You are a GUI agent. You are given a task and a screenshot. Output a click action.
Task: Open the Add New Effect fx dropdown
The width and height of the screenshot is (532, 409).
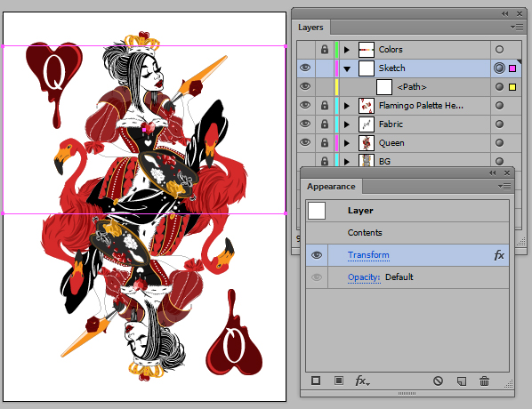[362, 381]
